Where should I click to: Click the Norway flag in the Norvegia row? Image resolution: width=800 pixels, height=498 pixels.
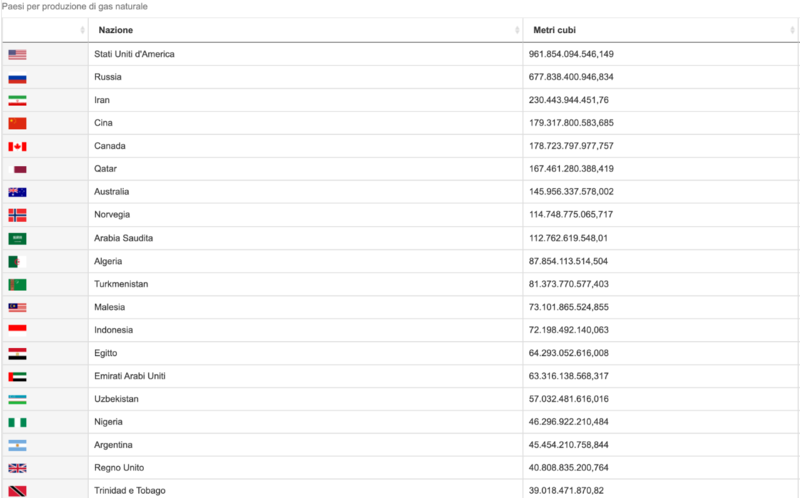(17, 215)
